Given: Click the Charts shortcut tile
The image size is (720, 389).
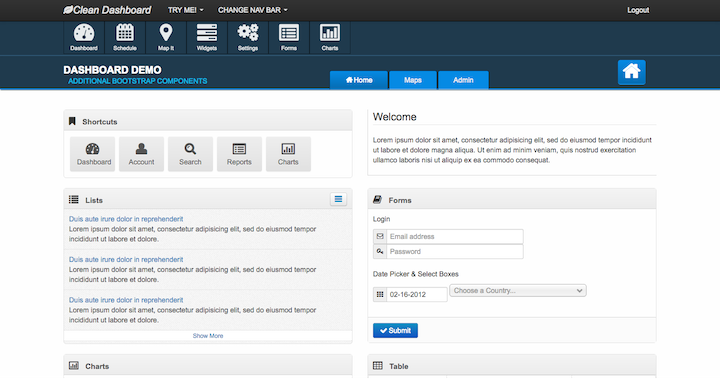Looking at the screenshot, I should (288, 154).
